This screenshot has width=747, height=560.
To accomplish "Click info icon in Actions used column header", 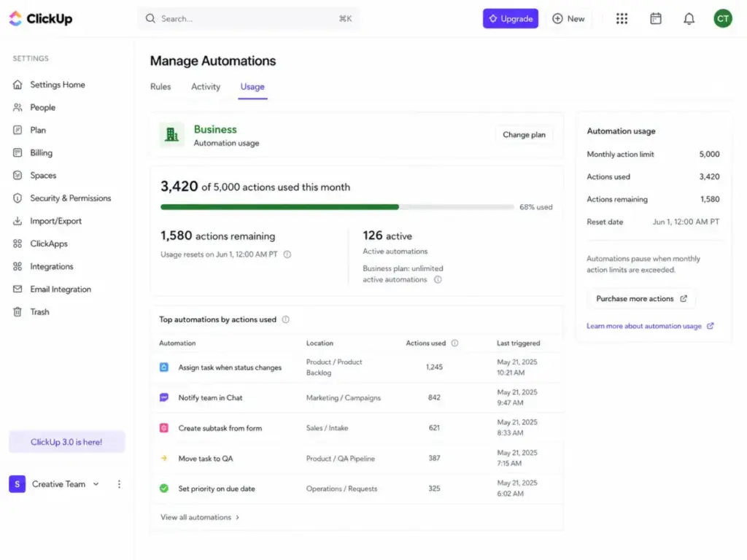I will click(454, 343).
